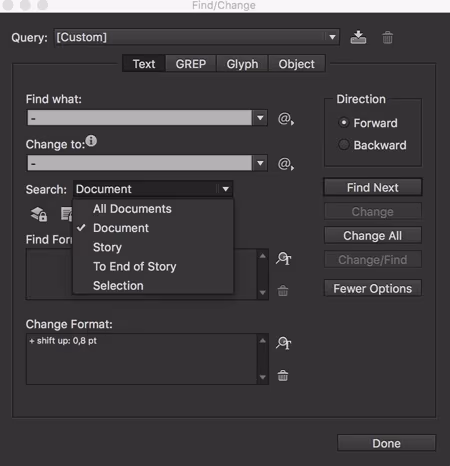The image size is (450, 466).
Task: Expand the Query dropdown
Action: [x=332, y=37]
